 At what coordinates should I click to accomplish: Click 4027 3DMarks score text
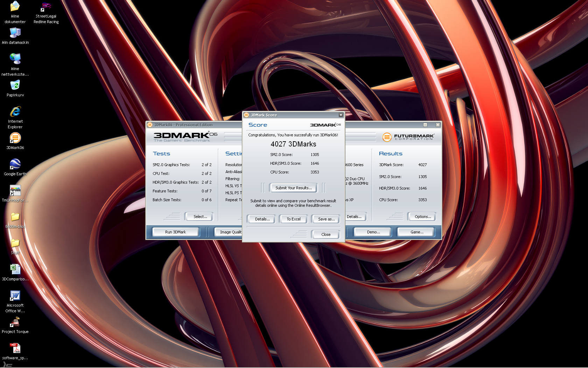tap(293, 144)
